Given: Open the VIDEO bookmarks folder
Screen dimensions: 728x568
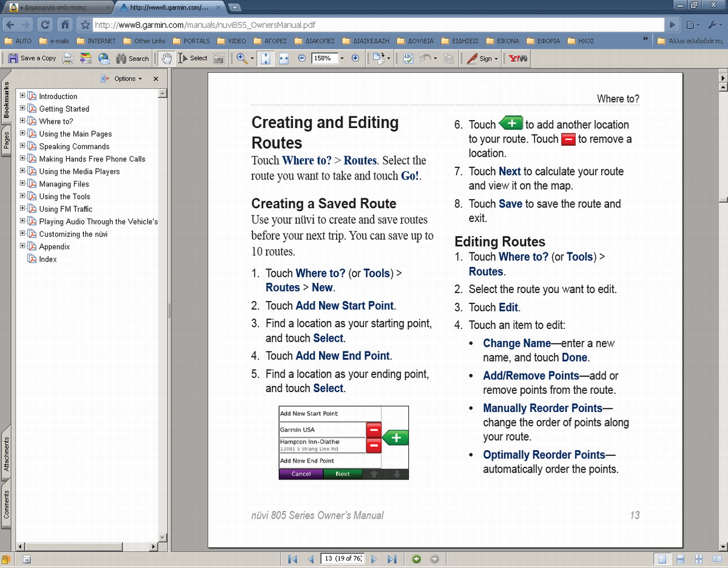Looking at the screenshot, I should [231, 41].
